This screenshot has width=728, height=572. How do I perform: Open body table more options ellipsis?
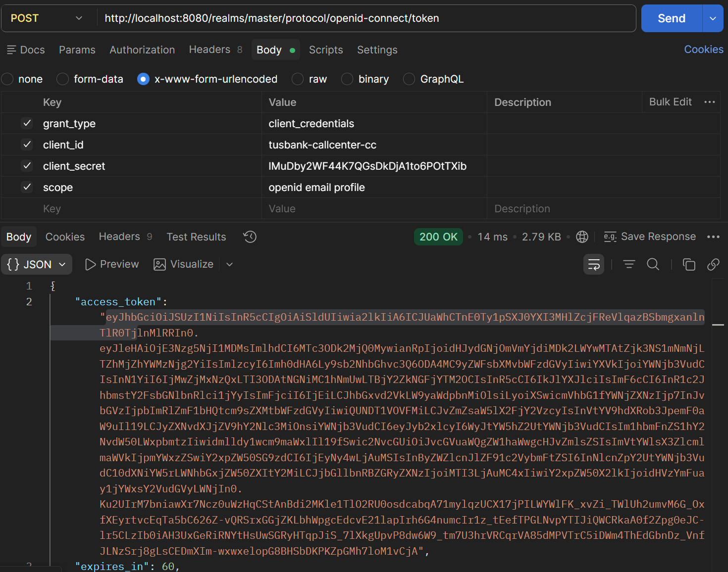710,102
